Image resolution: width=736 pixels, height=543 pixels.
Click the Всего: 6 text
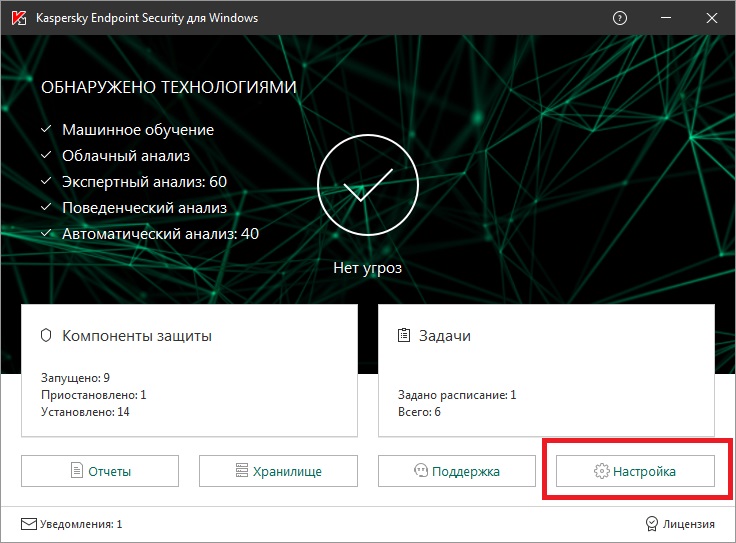click(419, 412)
